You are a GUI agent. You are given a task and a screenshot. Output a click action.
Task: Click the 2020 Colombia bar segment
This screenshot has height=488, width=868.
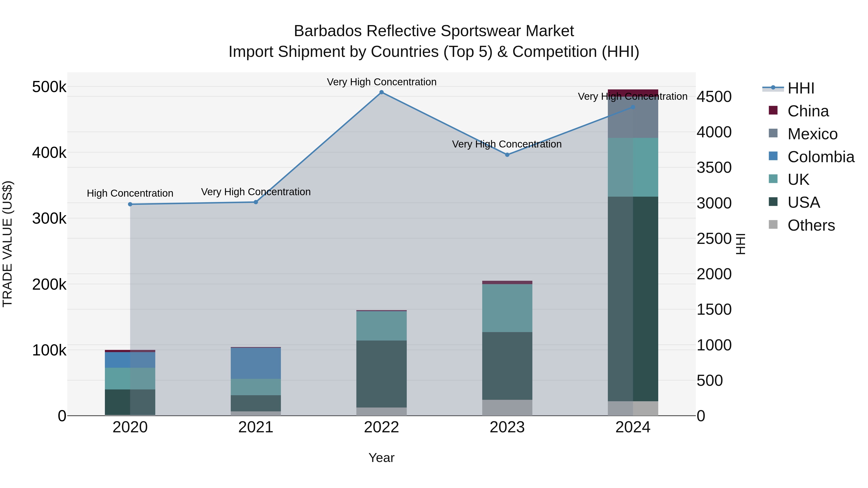(x=130, y=360)
